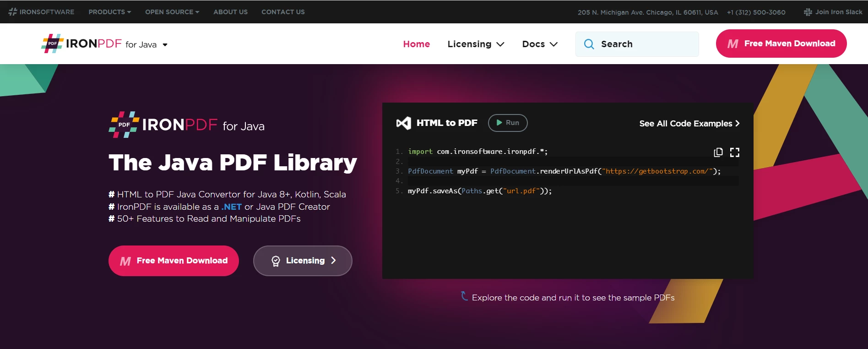868x349 pixels.
Task: Click the hero Licensing button
Action: tap(303, 261)
